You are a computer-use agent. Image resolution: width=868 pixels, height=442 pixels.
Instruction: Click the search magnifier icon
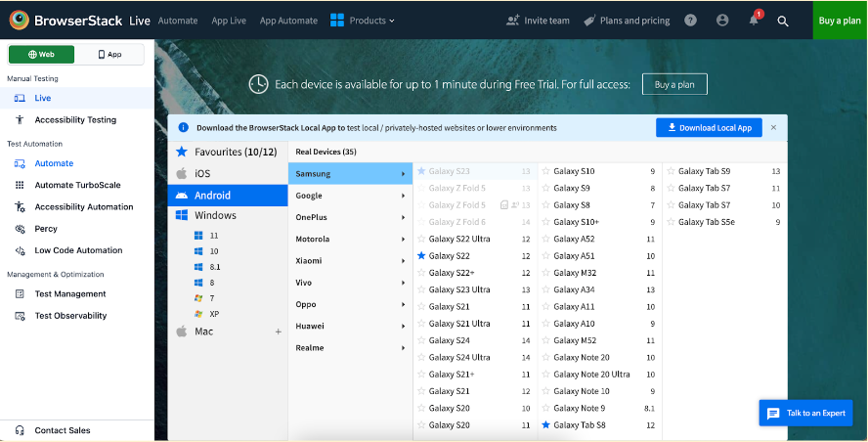[783, 22]
